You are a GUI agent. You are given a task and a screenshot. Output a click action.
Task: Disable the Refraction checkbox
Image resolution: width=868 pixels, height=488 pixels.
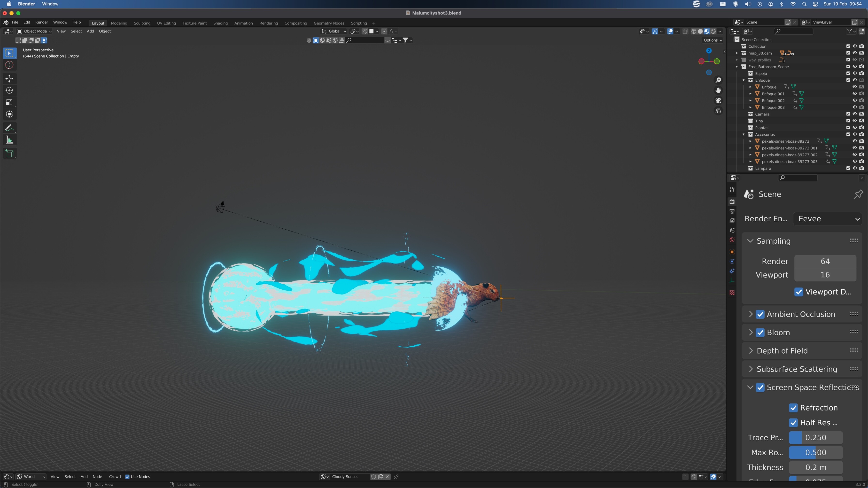click(x=794, y=408)
